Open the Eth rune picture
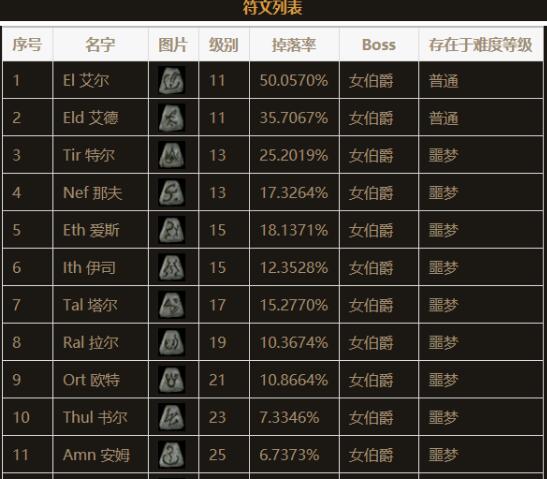This screenshot has width=547, height=479. pyautogui.click(x=172, y=230)
